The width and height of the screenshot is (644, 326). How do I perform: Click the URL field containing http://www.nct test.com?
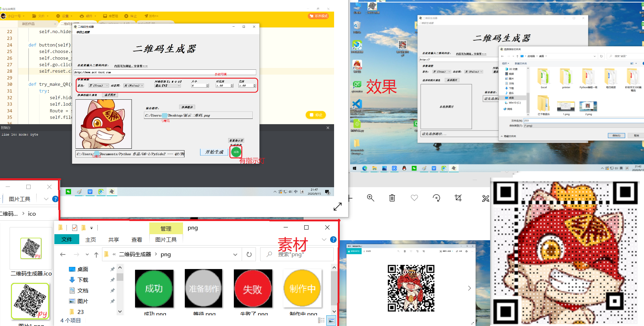[x=165, y=72]
